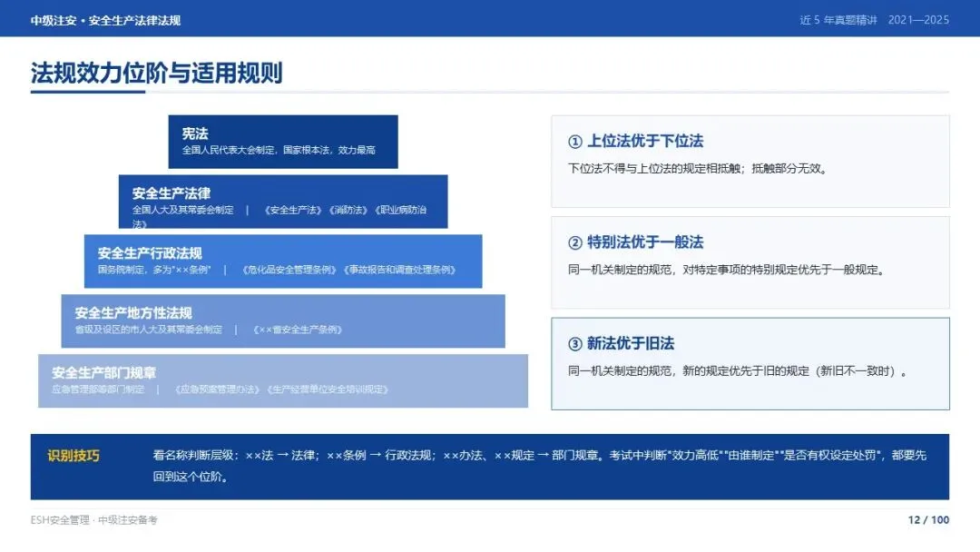
Task: Select the rule heading 新法优于旧法
Action: [x=631, y=344]
